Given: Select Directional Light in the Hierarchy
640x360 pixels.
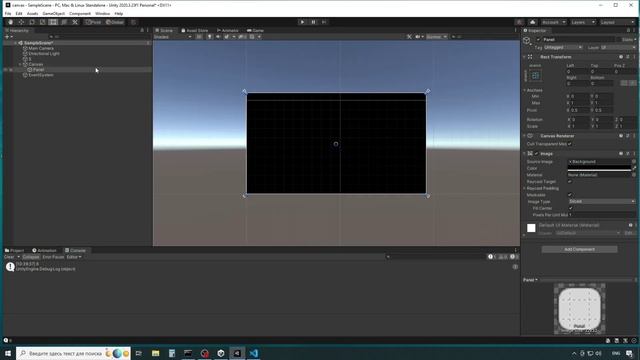Looking at the screenshot, I should [43, 53].
